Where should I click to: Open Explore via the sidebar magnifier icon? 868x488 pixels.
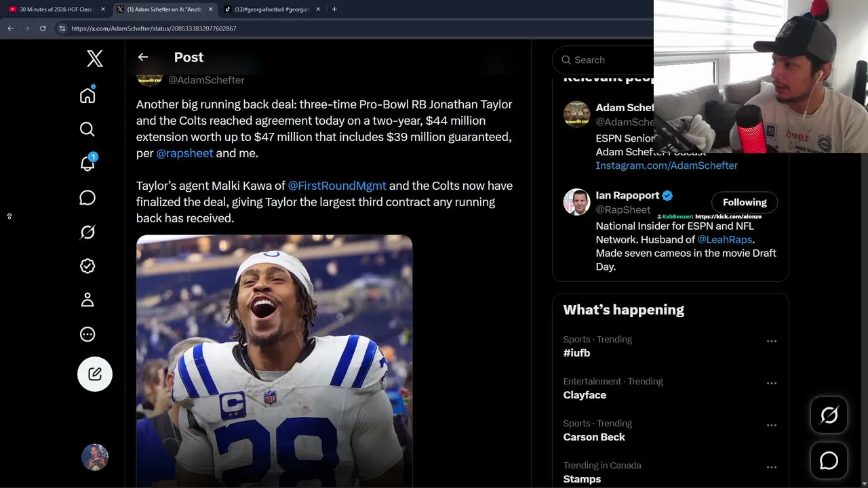click(87, 129)
